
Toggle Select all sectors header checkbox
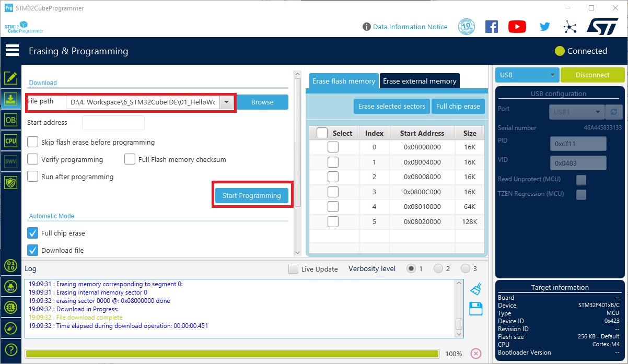[x=322, y=133]
